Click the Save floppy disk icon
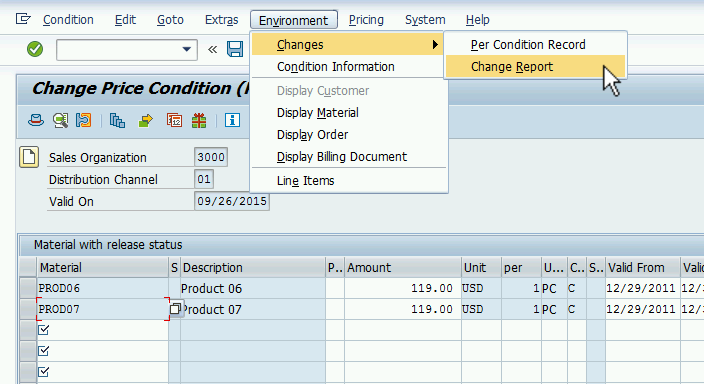Viewport: 704px width, 384px height. pyautogui.click(x=235, y=49)
